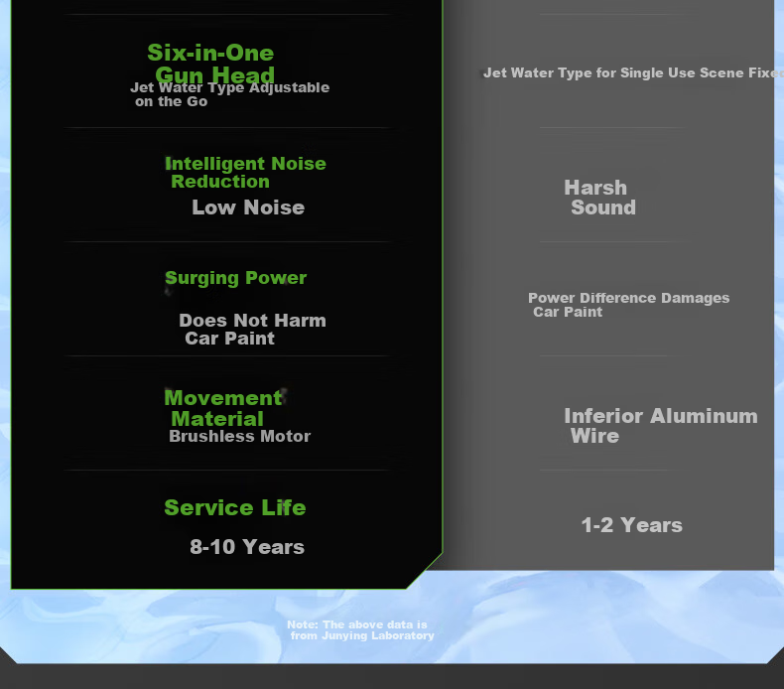Screen dimensions: 784x689
Task: Click 'Jet Water Type for Single Use Scene Fixed'
Action: point(633,73)
